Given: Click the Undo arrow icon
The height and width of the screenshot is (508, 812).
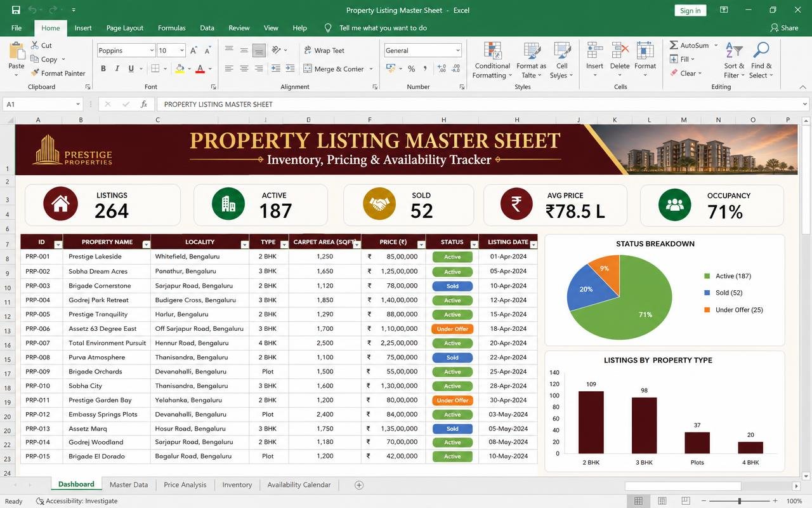Looking at the screenshot, I should click(x=32, y=10).
